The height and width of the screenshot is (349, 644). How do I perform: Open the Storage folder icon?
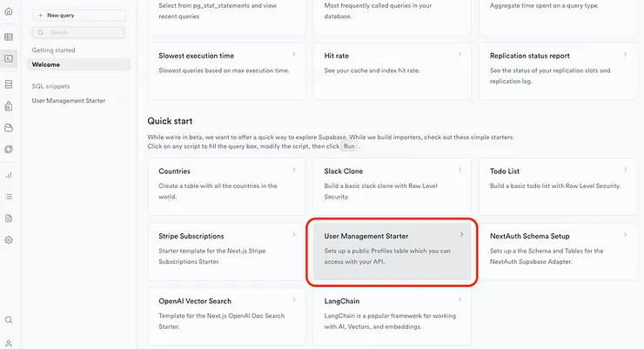pos(9,128)
